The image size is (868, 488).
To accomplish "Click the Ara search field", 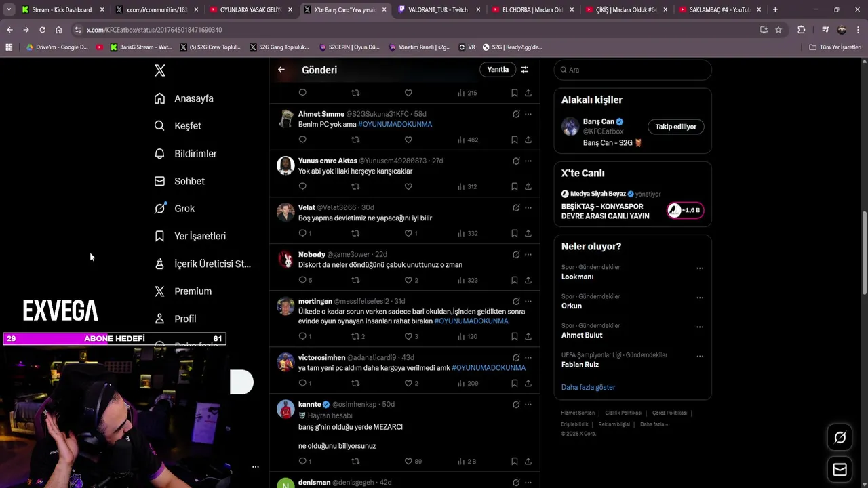I will click(633, 70).
